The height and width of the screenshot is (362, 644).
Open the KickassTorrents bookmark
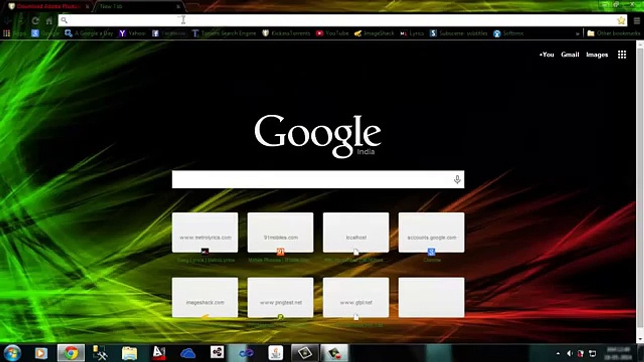tap(286, 33)
